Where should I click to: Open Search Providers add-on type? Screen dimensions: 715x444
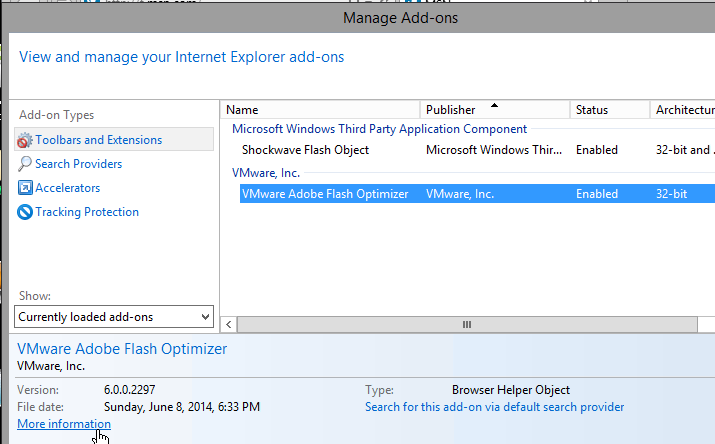[x=78, y=164]
